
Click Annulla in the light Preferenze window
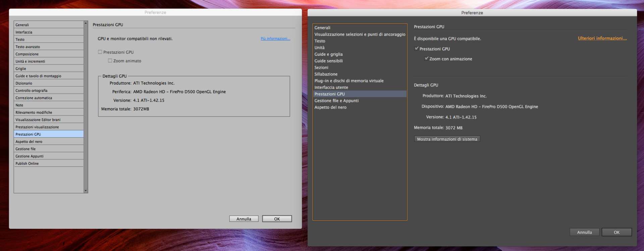point(244,219)
